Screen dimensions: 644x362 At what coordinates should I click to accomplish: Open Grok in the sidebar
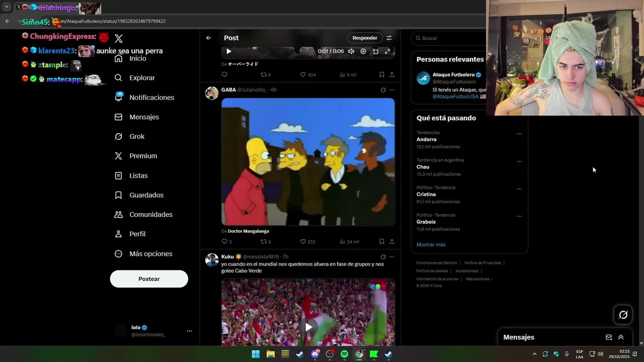pyautogui.click(x=130, y=136)
